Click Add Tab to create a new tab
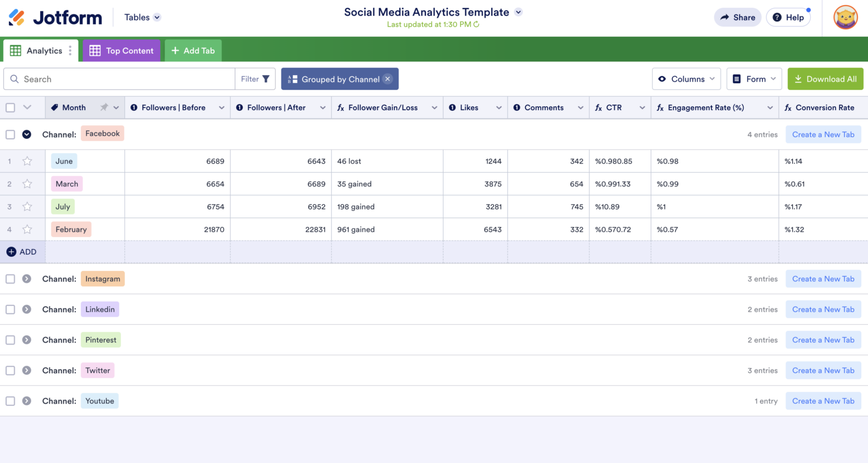The width and height of the screenshot is (868, 463). [193, 50]
